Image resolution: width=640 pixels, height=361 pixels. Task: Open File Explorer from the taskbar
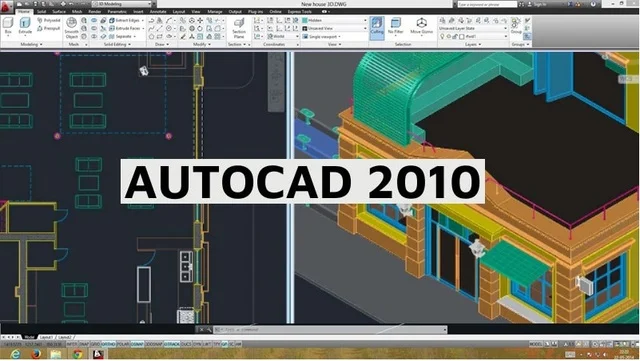[x=56, y=354]
